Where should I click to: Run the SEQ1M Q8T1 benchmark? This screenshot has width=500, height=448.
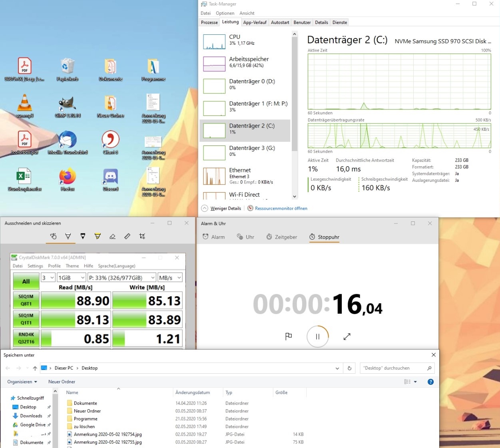point(26,300)
